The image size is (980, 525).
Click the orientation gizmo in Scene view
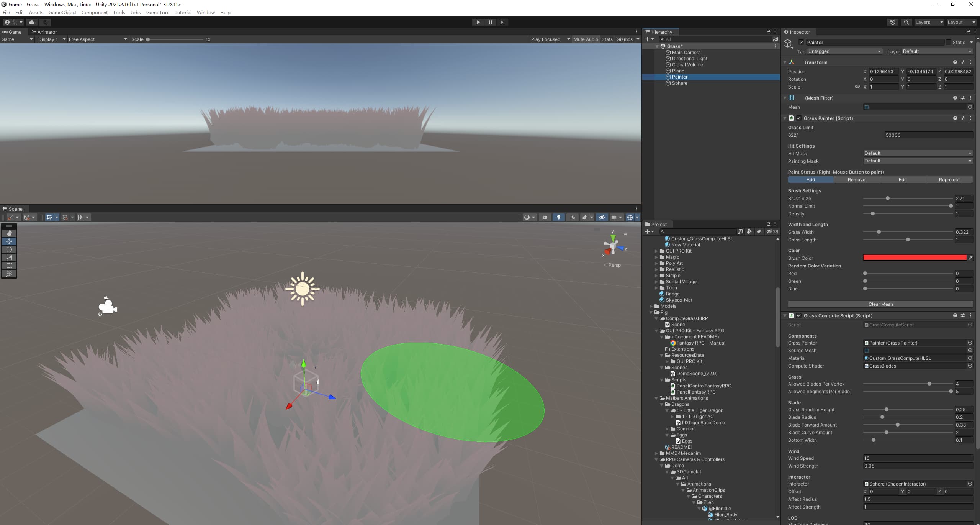pyautogui.click(x=614, y=246)
